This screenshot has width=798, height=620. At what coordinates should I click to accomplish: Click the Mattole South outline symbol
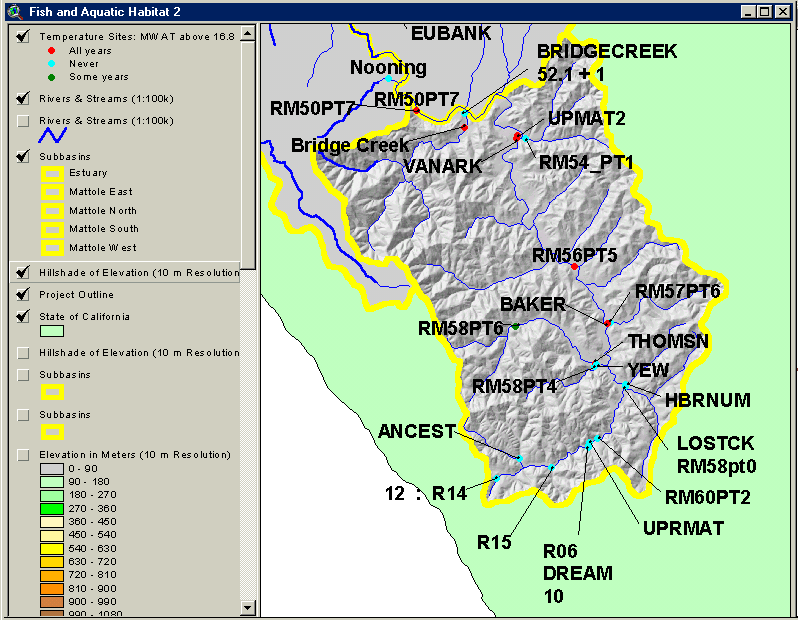52,230
